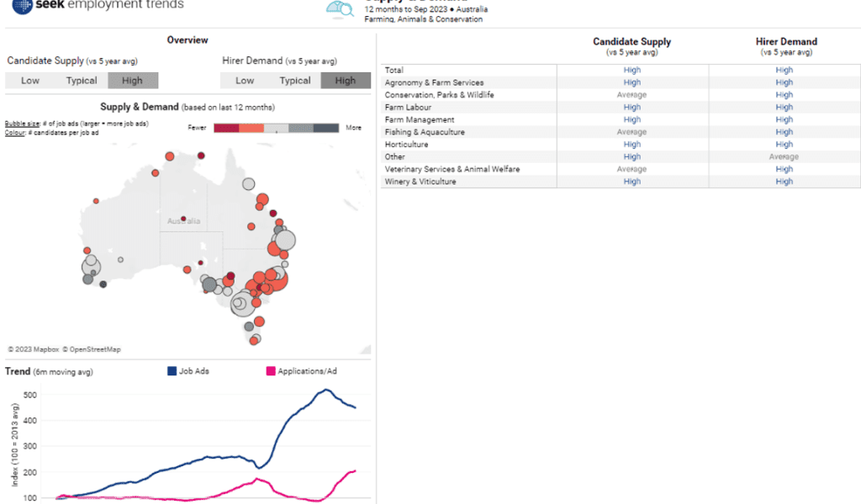
Task: Click High hirer demand for Winery & Viticulture
Action: (784, 181)
